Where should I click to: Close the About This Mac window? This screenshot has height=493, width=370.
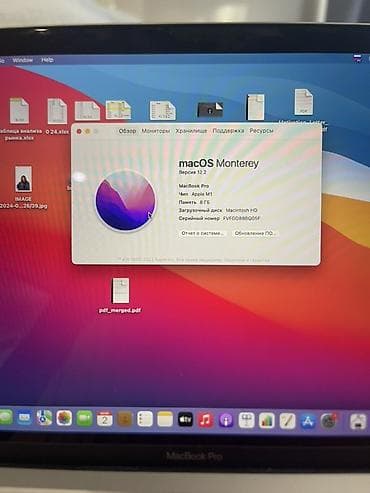coord(79,131)
